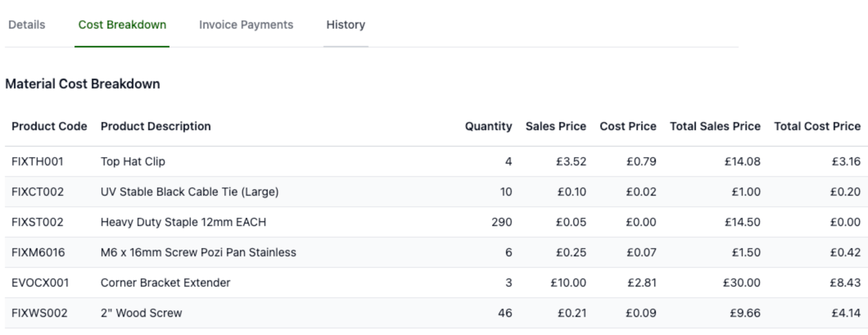The width and height of the screenshot is (868, 335).
Task: Click sales price £10.00 for Corner Bracket Extender
Action: click(x=568, y=283)
